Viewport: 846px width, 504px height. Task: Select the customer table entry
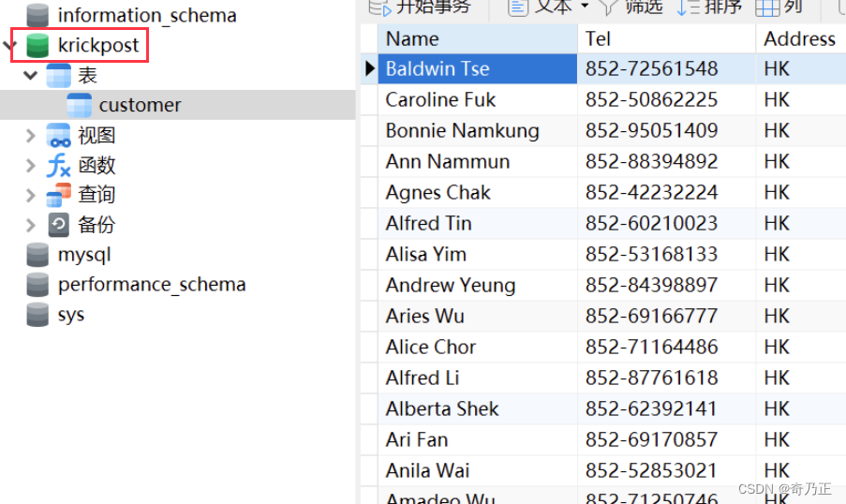(140, 105)
